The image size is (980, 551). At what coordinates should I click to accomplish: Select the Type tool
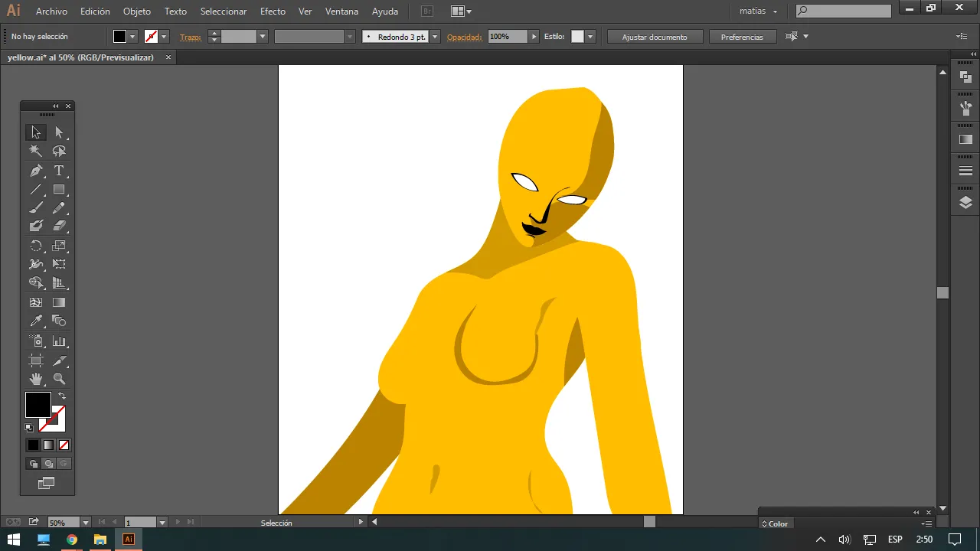[59, 171]
